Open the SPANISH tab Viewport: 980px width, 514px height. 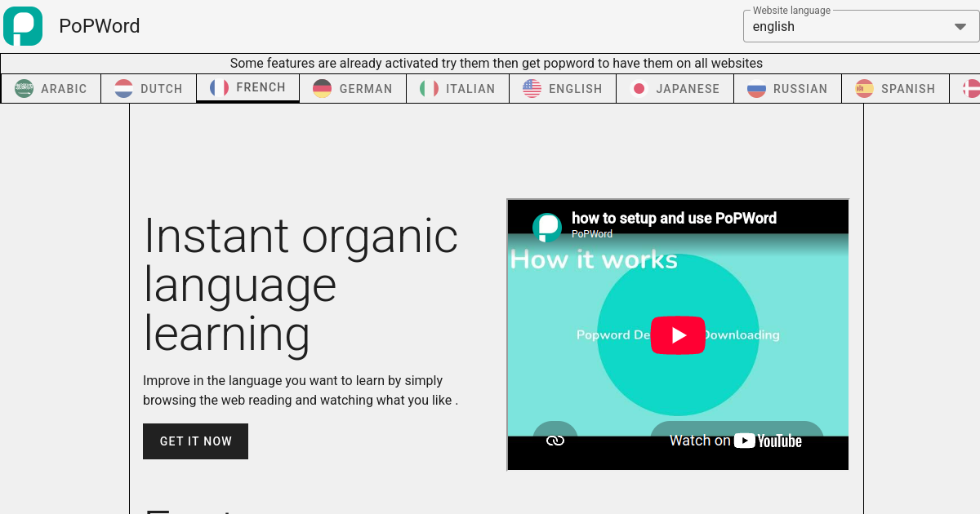click(895, 89)
